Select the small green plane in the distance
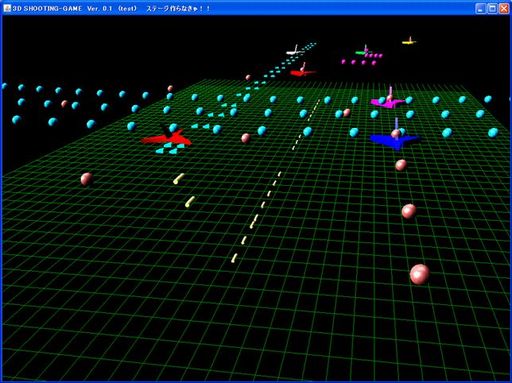This screenshot has width=512, height=383. click(361, 51)
